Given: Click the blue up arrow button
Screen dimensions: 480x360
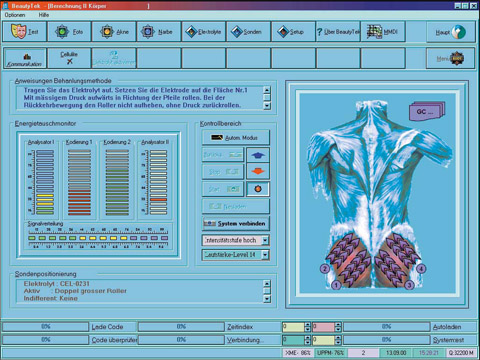Looking at the screenshot, I should click(x=258, y=155).
